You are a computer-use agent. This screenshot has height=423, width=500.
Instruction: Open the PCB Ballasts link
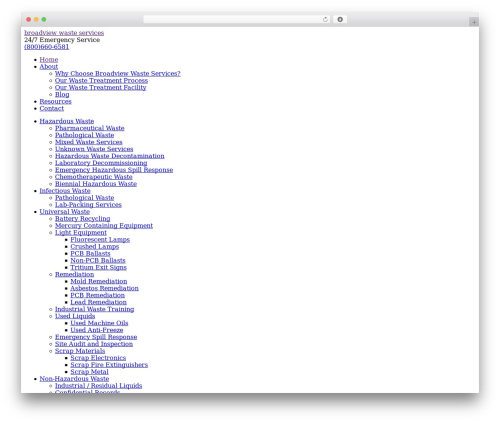click(x=90, y=254)
